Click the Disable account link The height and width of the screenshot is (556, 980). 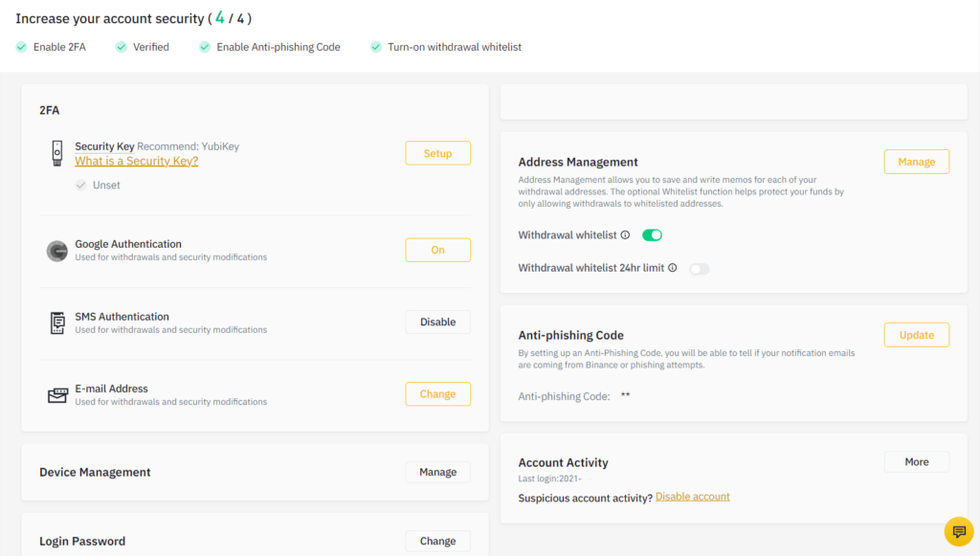tap(692, 497)
